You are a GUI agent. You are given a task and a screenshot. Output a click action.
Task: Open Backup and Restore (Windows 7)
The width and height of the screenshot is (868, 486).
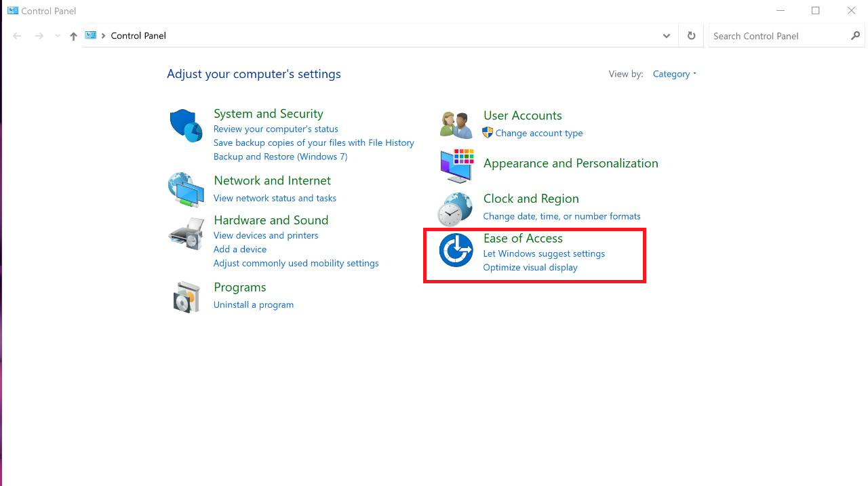[280, 157]
